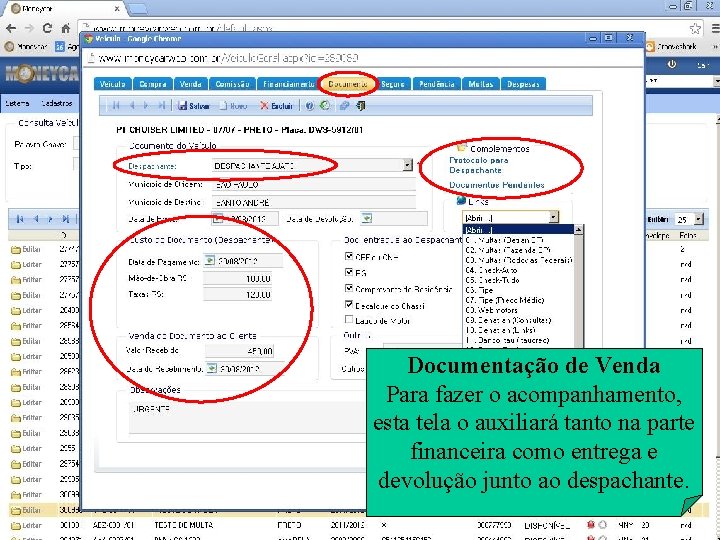Select 07. Fipe (Preço Médio) option
720x540 pixels.
coord(505,300)
